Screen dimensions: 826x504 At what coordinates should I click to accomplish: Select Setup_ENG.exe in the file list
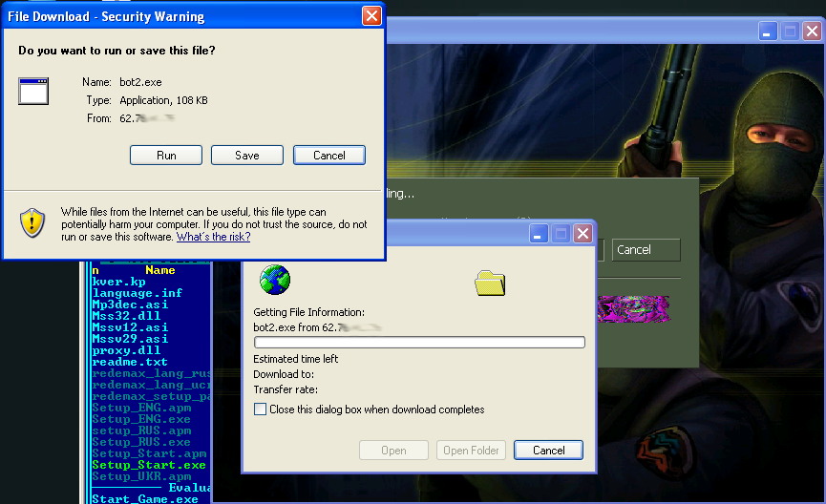141,420
